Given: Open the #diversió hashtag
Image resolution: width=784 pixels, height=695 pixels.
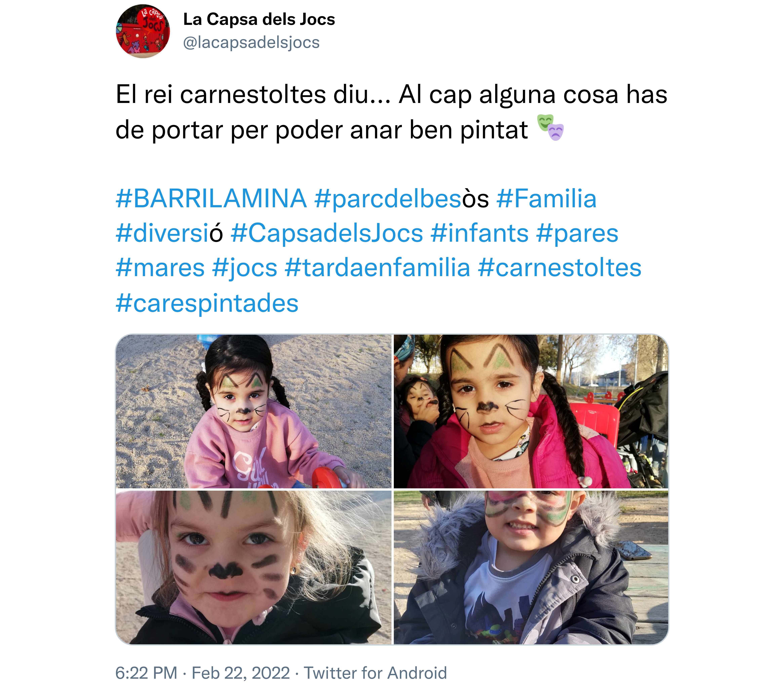Looking at the screenshot, I should click(169, 233).
